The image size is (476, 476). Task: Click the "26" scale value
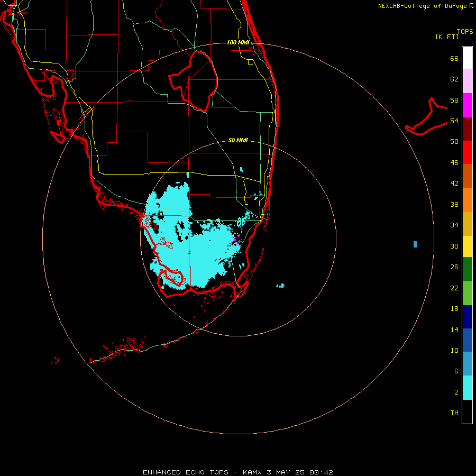pyautogui.click(x=454, y=267)
